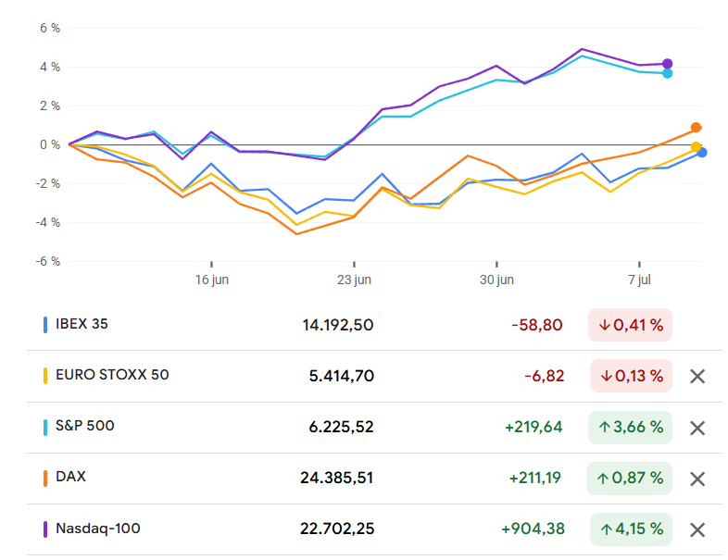728x560 pixels.
Task: Remove S&P 500 with X icon
Action: [x=698, y=428]
